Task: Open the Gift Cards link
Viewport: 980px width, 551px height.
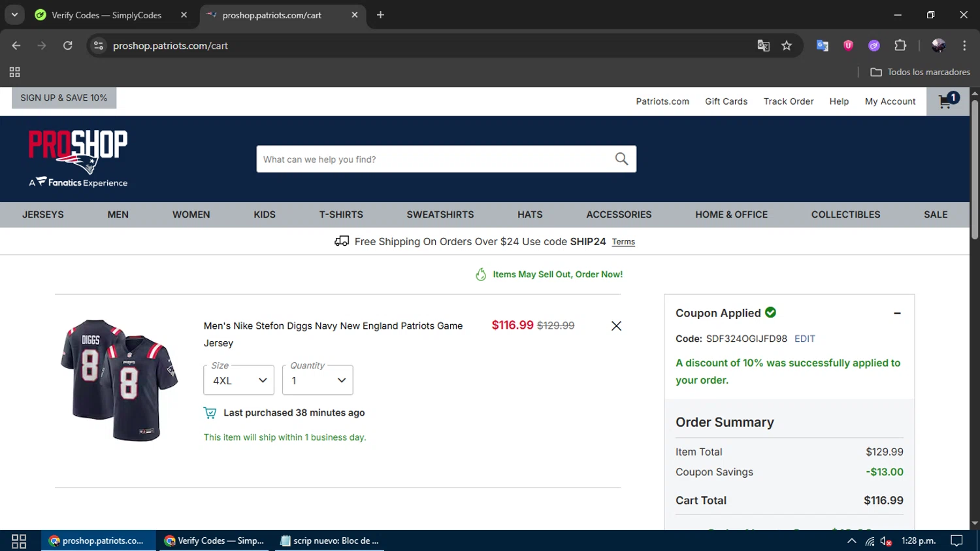Action: click(726, 101)
